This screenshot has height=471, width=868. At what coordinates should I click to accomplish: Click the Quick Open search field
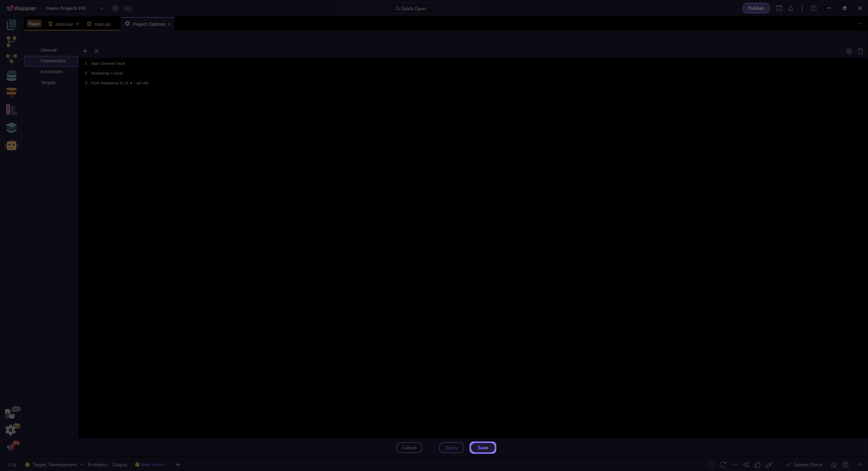pyautogui.click(x=410, y=8)
